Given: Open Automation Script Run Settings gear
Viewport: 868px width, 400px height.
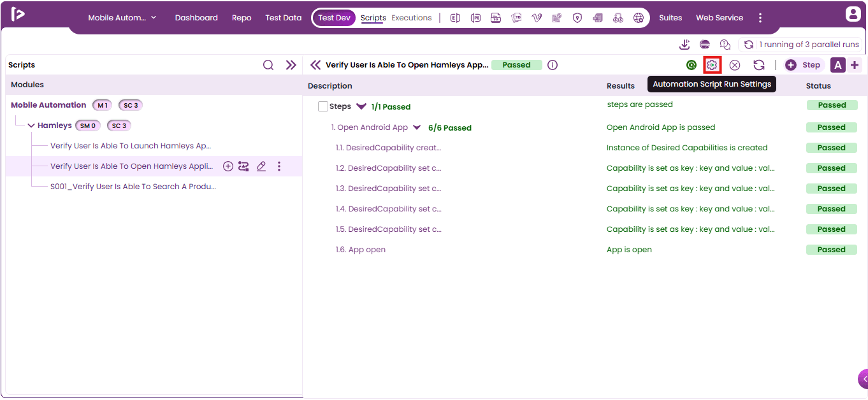Looking at the screenshot, I should coord(712,65).
